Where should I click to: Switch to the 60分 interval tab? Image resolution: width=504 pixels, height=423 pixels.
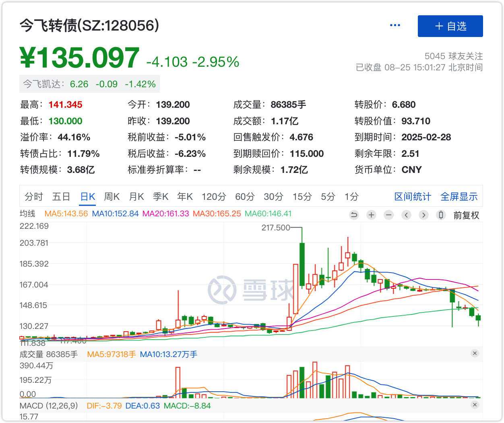pos(245,197)
